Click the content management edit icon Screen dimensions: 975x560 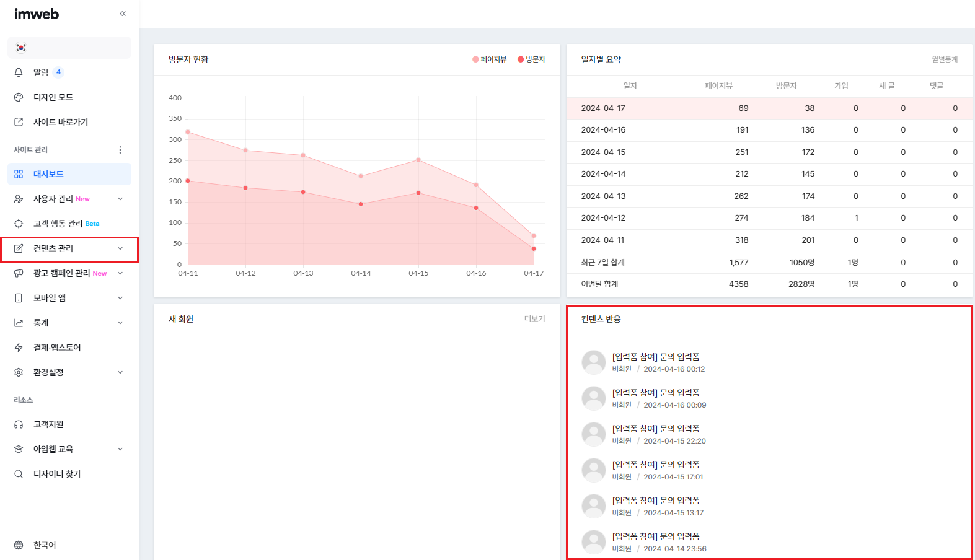point(19,248)
